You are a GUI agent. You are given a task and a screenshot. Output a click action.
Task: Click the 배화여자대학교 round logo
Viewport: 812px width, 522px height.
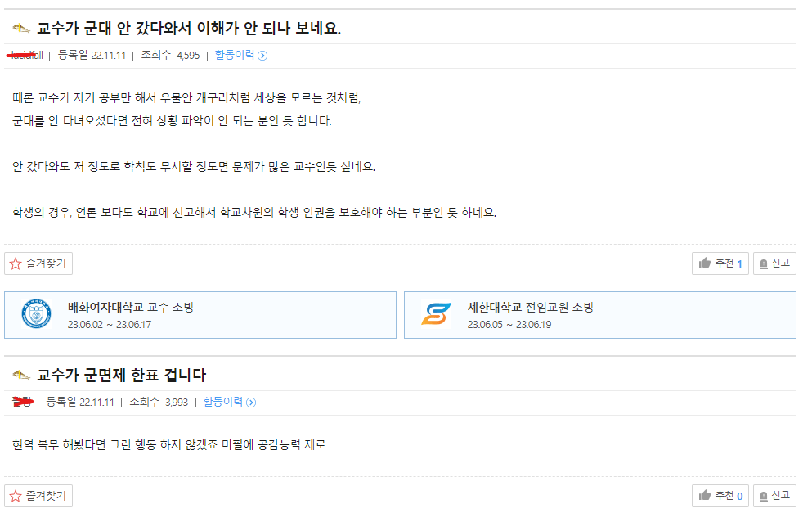36,314
